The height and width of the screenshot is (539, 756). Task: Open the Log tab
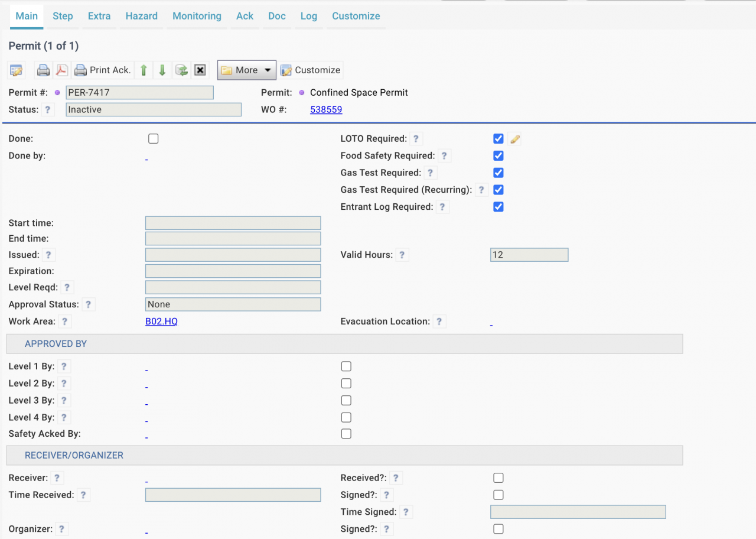click(309, 16)
